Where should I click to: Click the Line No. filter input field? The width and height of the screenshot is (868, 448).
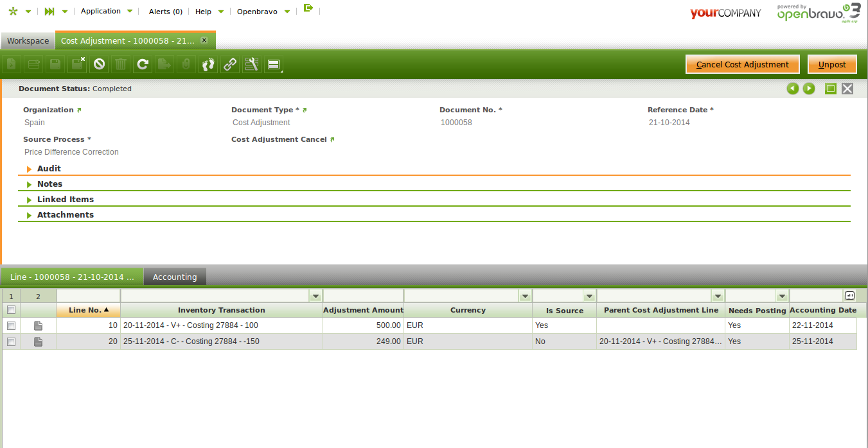click(88, 296)
